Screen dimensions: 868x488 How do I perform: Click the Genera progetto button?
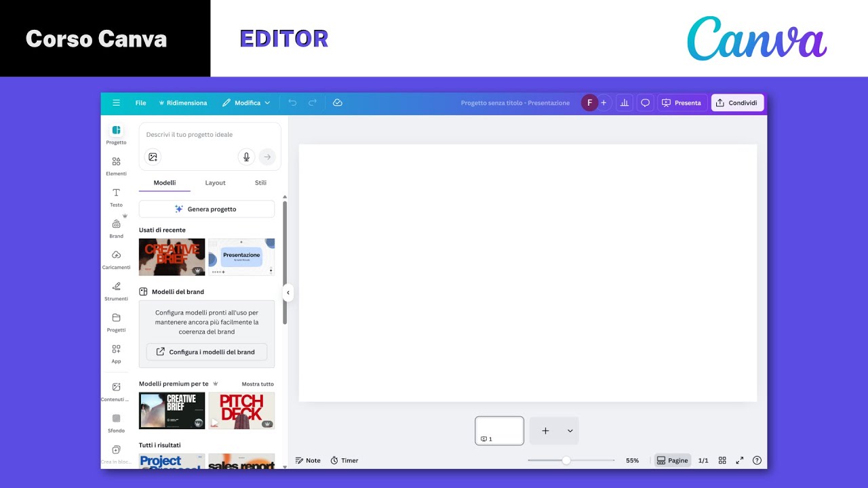(207, 209)
